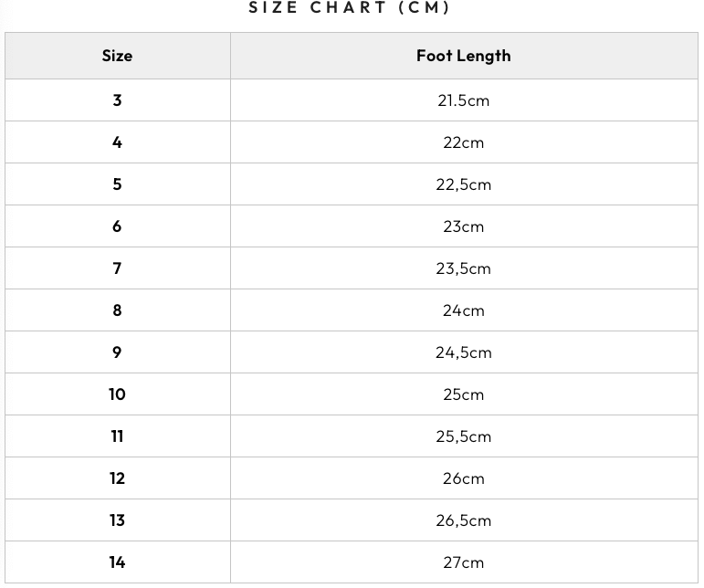704x588 pixels.
Task: Click the 24,5cm foot length cell
Action: [x=464, y=352]
